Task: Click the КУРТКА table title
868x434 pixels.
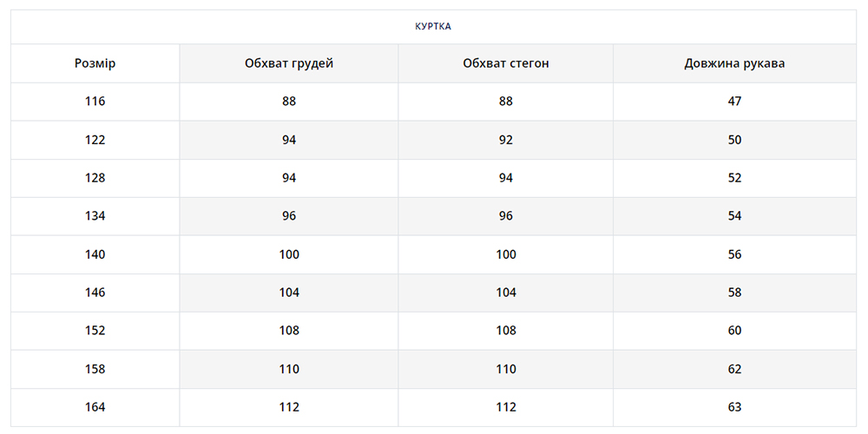Action: 433,26
